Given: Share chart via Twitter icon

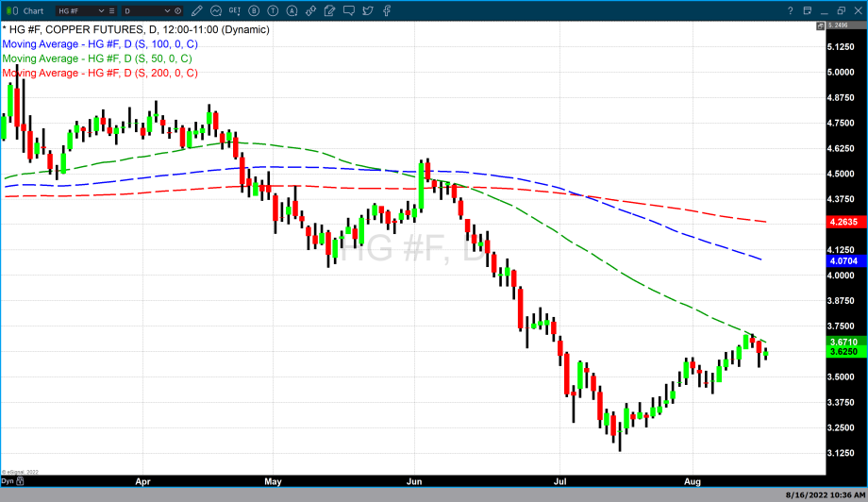Looking at the screenshot, I should click(x=369, y=10).
